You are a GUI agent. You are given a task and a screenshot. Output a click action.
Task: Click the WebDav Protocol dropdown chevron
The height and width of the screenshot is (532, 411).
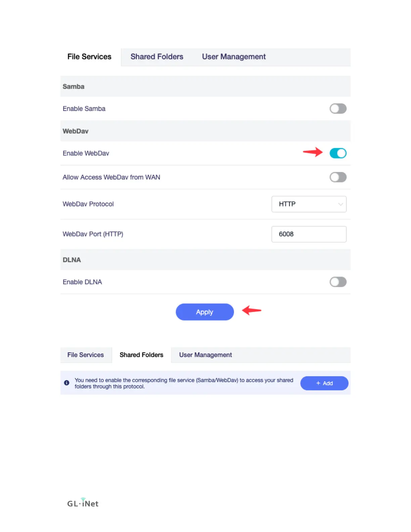click(x=340, y=204)
